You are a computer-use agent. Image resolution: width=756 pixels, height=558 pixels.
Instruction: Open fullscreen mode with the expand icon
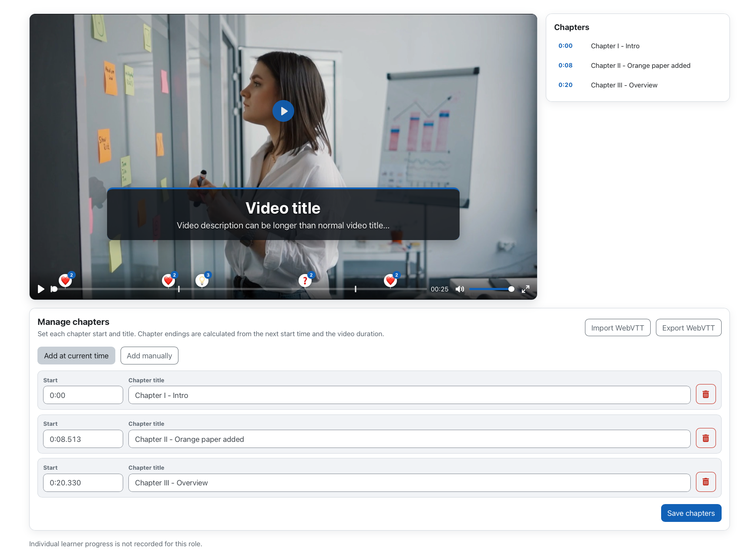tap(525, 289)
